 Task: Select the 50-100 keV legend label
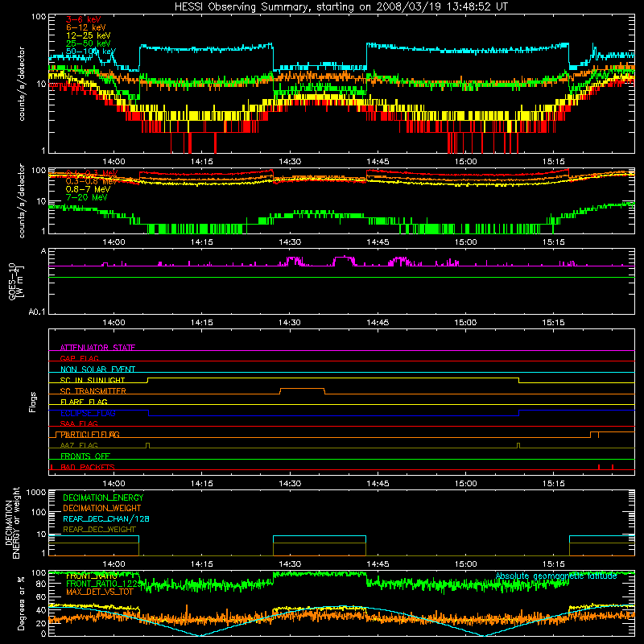point(91,52)
